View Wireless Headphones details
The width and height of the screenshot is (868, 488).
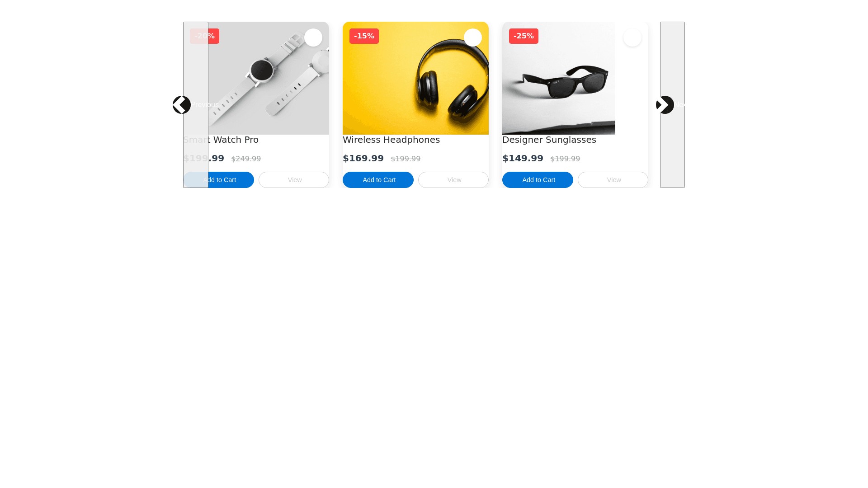[453, 180]
